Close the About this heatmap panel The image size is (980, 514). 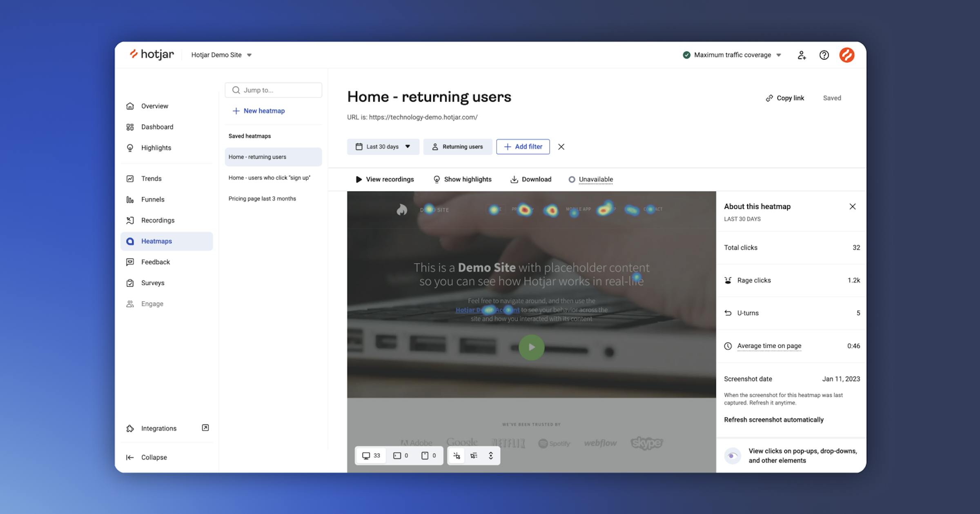pos(853,207)
